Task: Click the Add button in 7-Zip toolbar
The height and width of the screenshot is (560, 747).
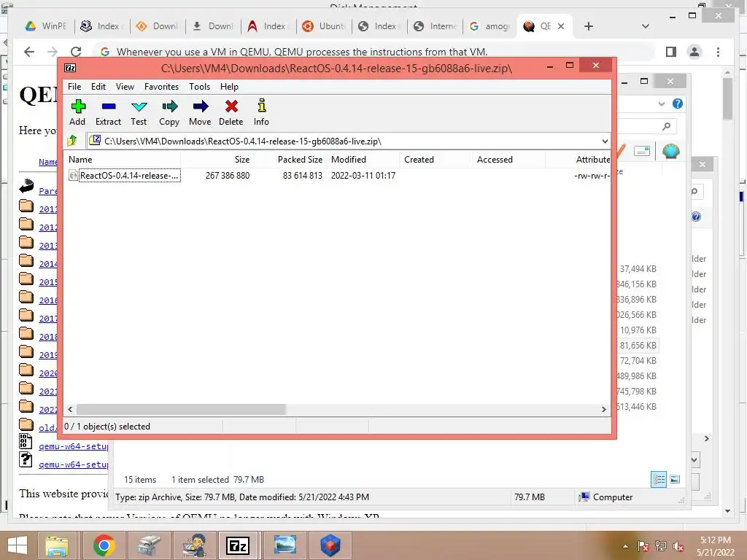Action: pos(77,112)
